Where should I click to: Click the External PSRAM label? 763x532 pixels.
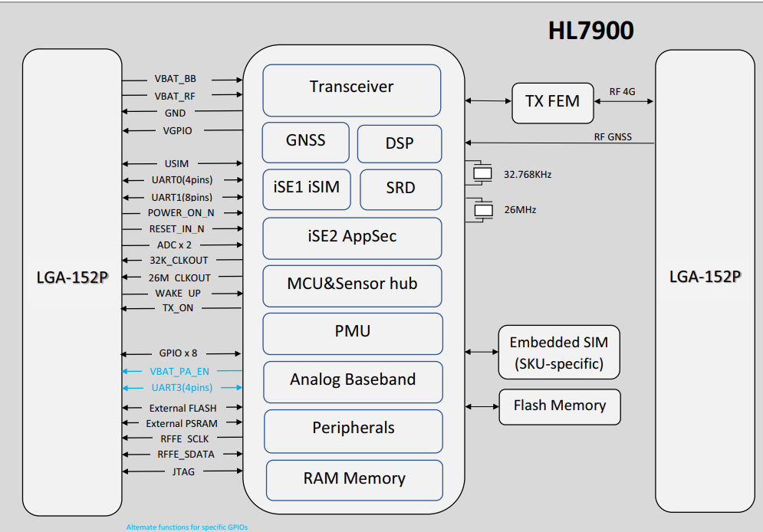(x=182, y=424)
